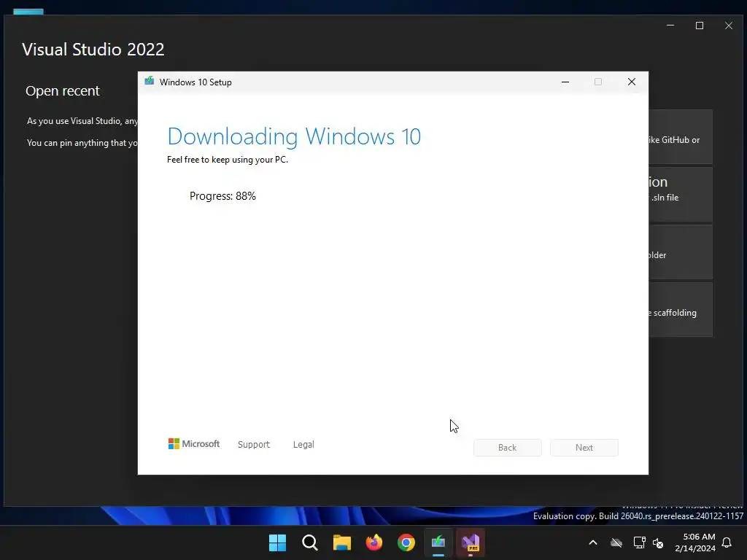Image resolution: width=747 pixels, height=560 pixels.
Task: Click the "Downloading Windows 10" heading
Action: pyautogui.click(x=294, y=136)
